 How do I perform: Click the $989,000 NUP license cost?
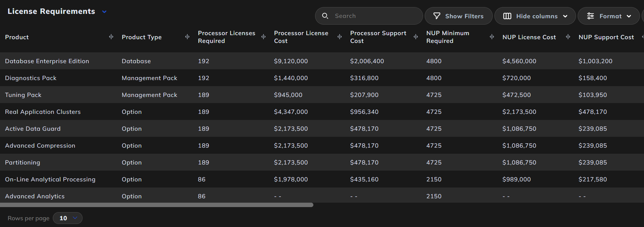click(x=517, y=179)
